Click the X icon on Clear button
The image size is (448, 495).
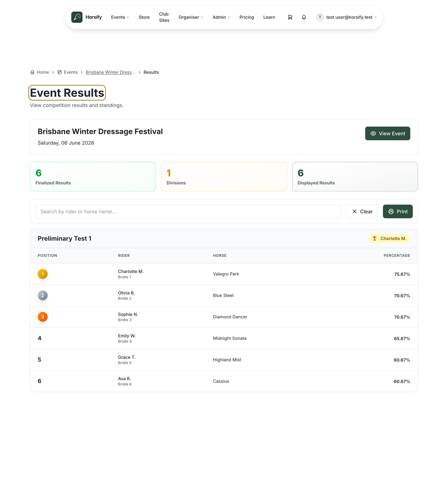355,211
